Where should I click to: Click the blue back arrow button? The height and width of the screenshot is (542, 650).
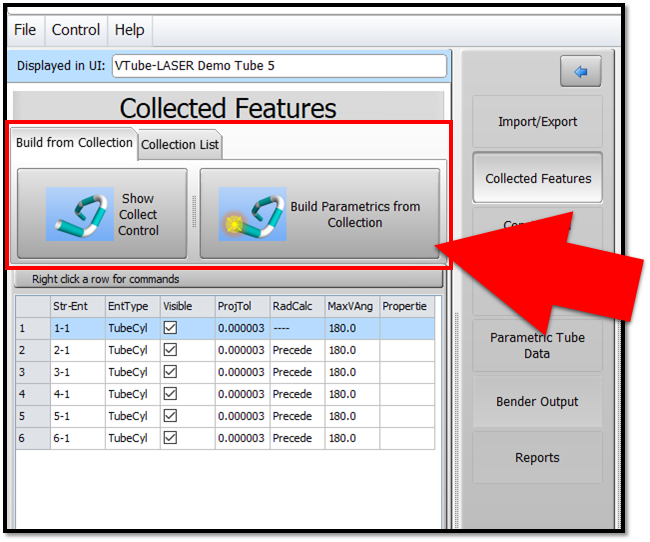pos(580,72)
